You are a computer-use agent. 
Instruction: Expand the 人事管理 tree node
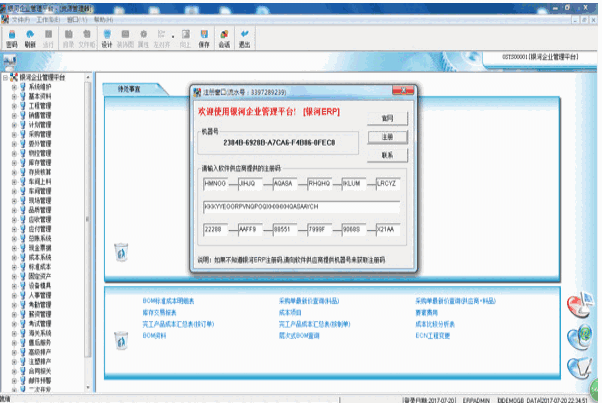[x=14, y=296]
